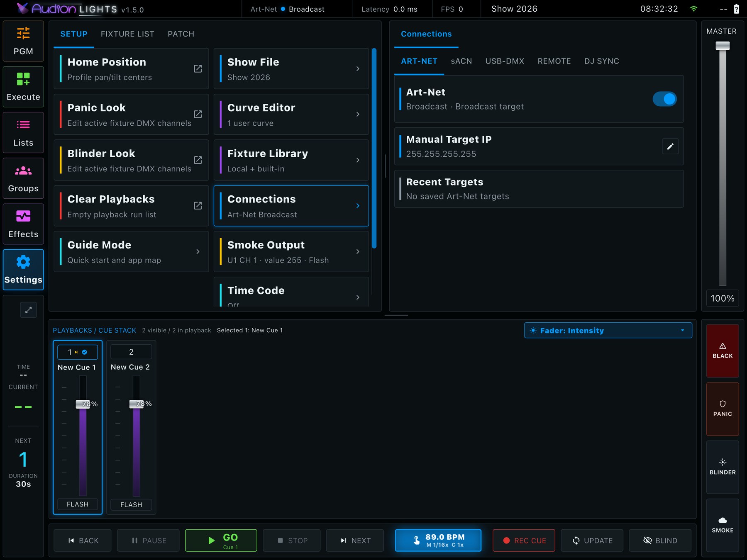Select the sACN connections tab
This screenshot has height=560, width=747.
[x=461, y=61]
